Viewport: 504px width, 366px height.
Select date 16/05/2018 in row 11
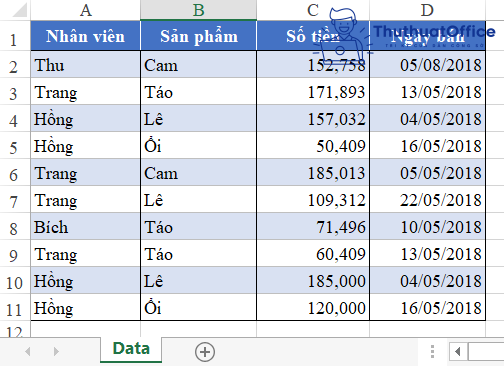(427, 308)
